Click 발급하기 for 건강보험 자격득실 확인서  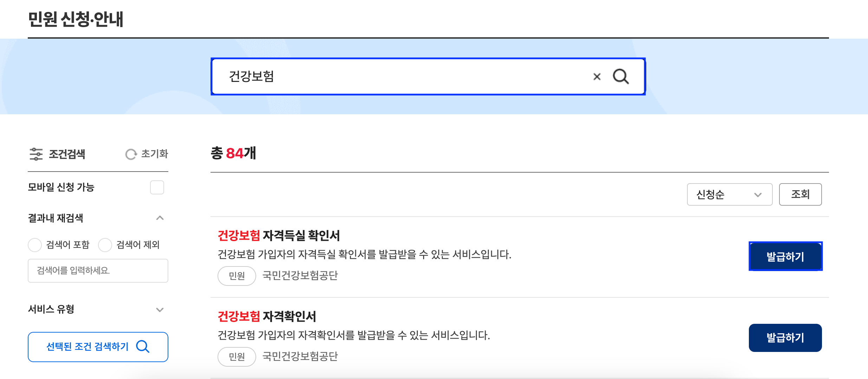[x=785, y=256]
